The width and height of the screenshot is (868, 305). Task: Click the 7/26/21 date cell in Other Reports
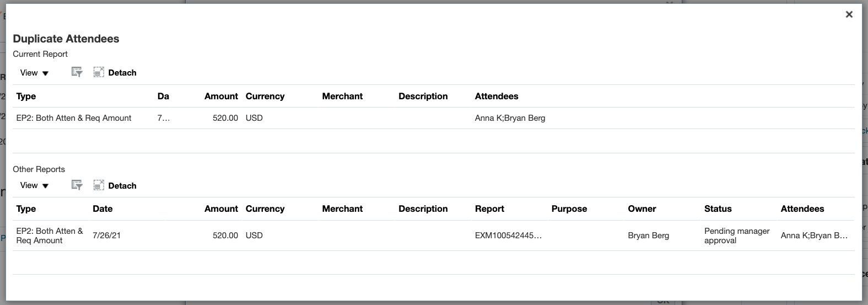pyautogui.click(x=107, y=236)
